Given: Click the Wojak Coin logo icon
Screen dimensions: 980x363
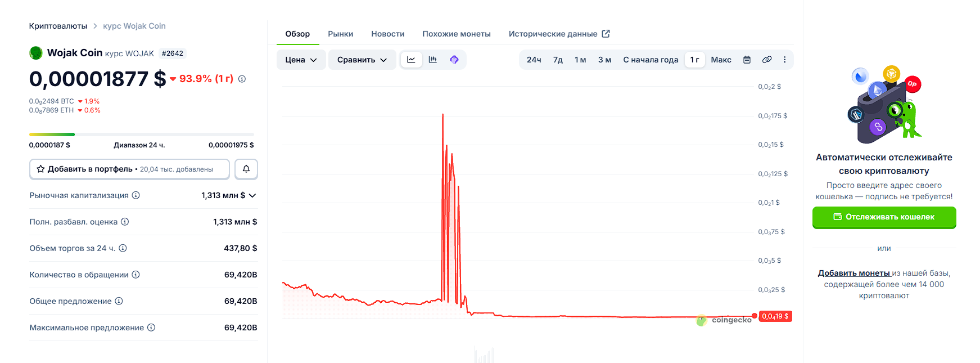Looking at the screenshot, I should [x=36, y=53].
